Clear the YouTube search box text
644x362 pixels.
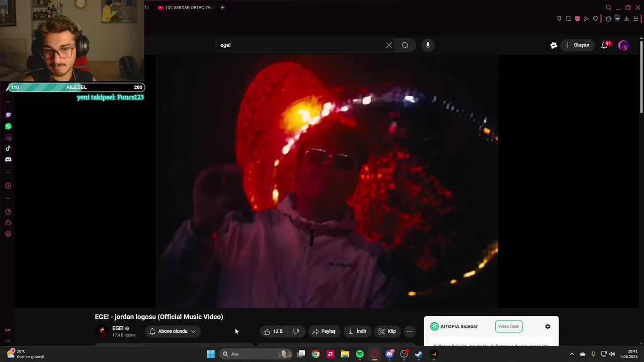click(x=389, y=45)
